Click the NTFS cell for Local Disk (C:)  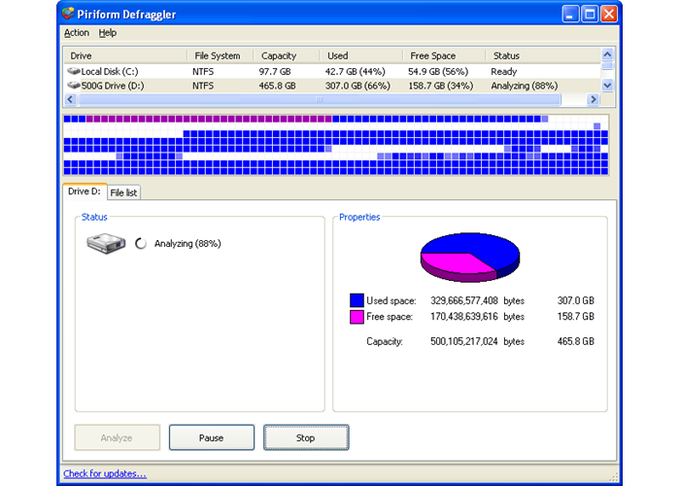point(203,71)
